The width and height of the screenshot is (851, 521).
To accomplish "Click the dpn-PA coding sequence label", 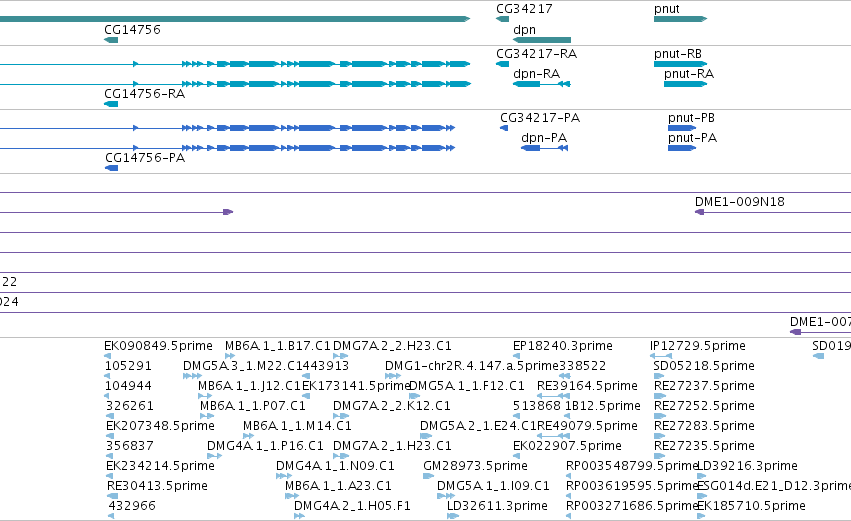I will pos(544,138).
